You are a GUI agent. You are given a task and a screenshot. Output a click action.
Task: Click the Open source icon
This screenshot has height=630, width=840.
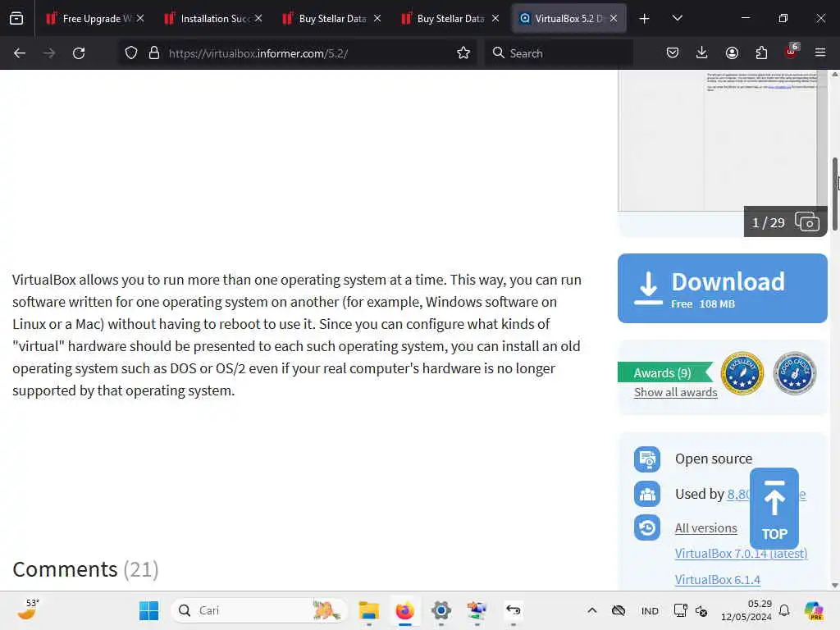click(647, 459)
